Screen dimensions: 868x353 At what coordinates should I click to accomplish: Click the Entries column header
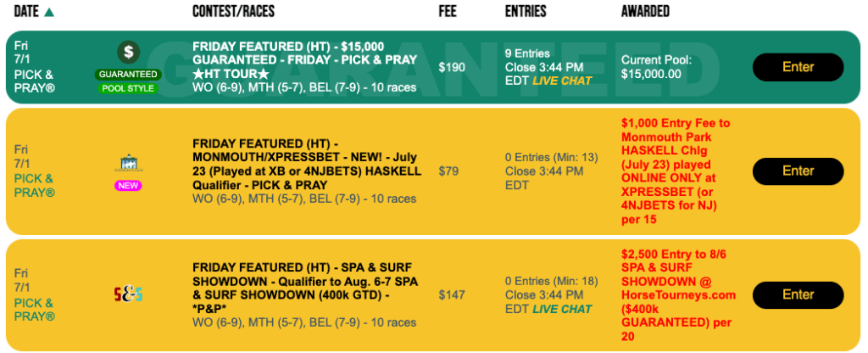point(526,12)
